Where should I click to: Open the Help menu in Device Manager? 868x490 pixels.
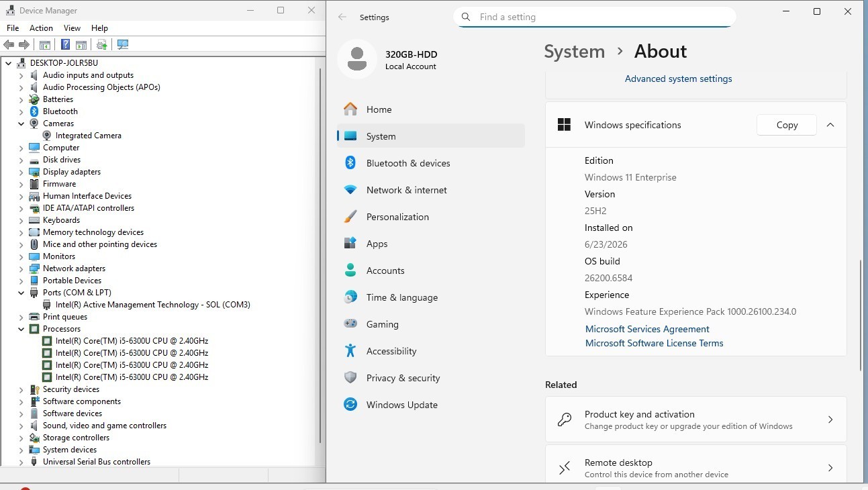[99, 28]
